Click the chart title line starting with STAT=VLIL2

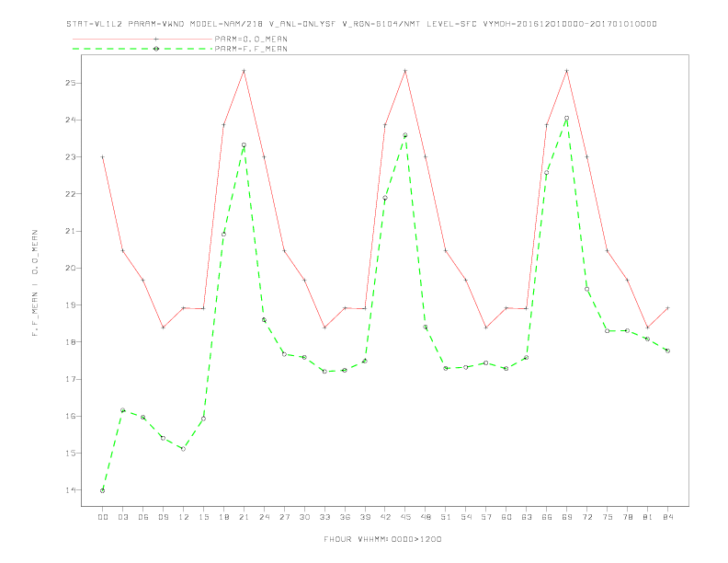pyautogui.click(x=361, y=24)
